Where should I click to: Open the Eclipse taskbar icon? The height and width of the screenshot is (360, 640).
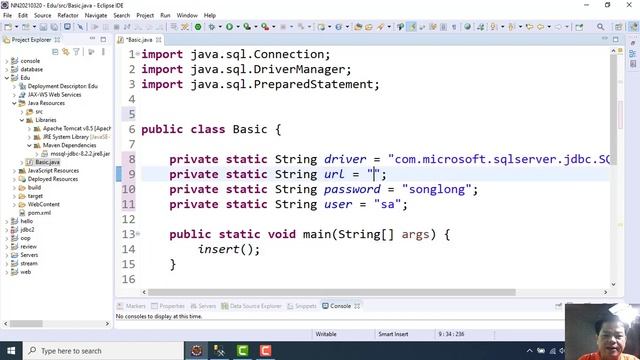197,351
